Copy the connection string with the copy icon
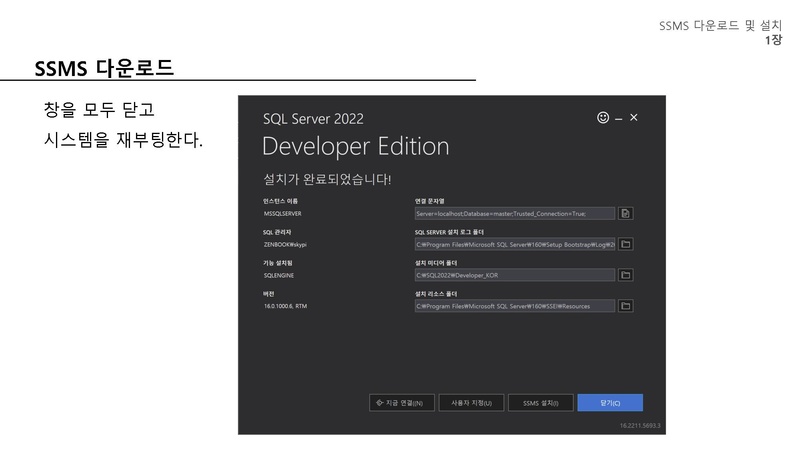Image resolution: width=800 pixels, height=450 pixels. (625, 213)
